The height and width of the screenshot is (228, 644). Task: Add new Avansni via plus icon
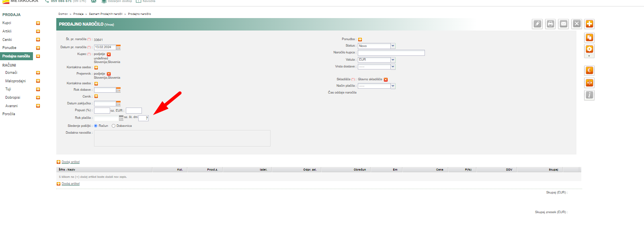38,106
